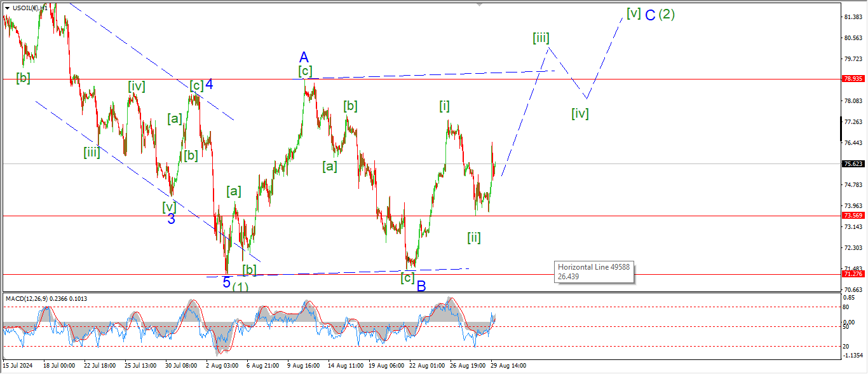The width and height of the screenshot is (868, 374).
Task: Click the green [i] wave label
Action: tap(445, 106)
